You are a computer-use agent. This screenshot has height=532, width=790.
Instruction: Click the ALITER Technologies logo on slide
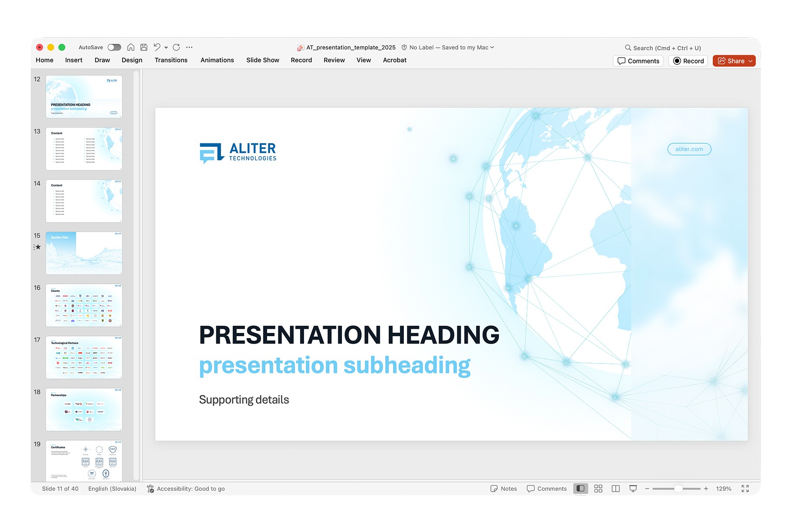click(238, 153)
